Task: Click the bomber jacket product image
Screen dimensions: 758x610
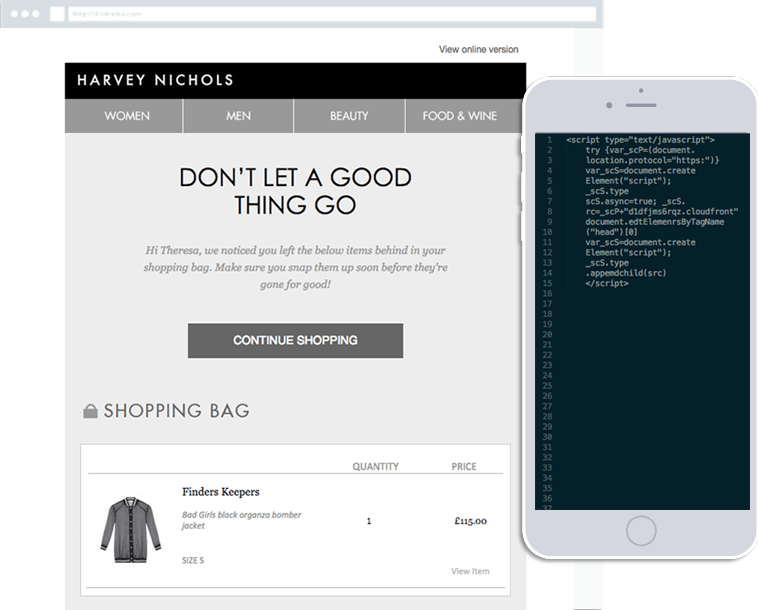Action: pos(131,530)
